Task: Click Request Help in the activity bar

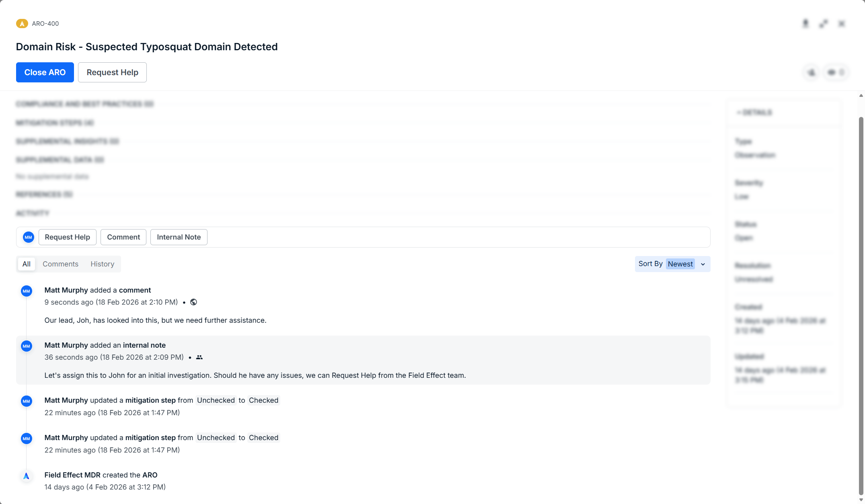Action: pos(67,237)
